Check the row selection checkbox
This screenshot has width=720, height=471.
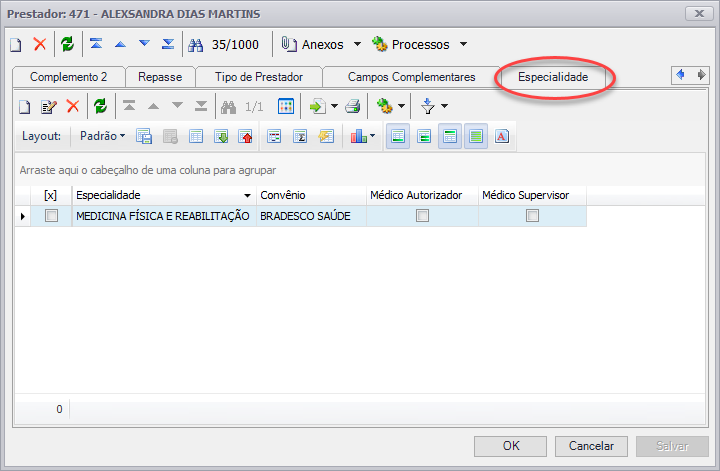(51, 215)
